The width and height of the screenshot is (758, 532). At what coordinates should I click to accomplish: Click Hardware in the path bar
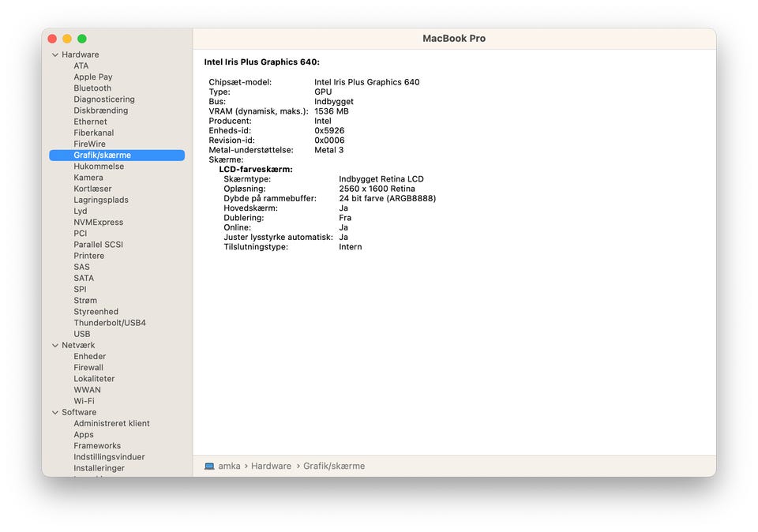click(271, 466)
